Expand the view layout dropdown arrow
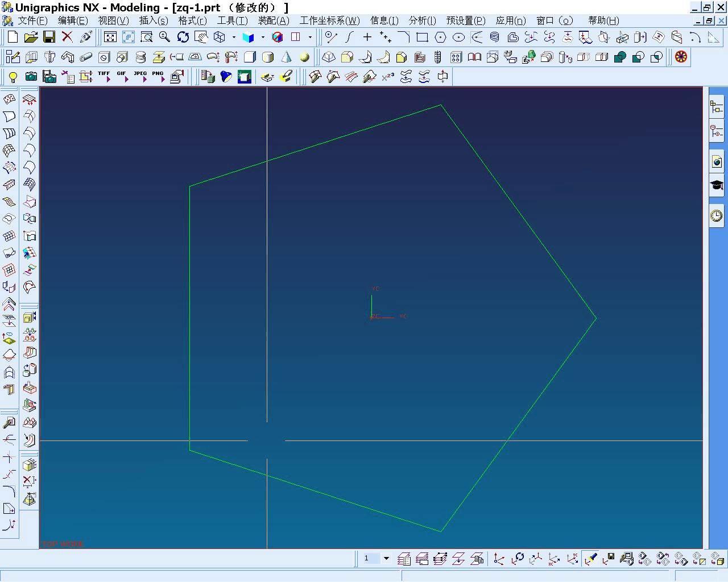 (310, 37)
